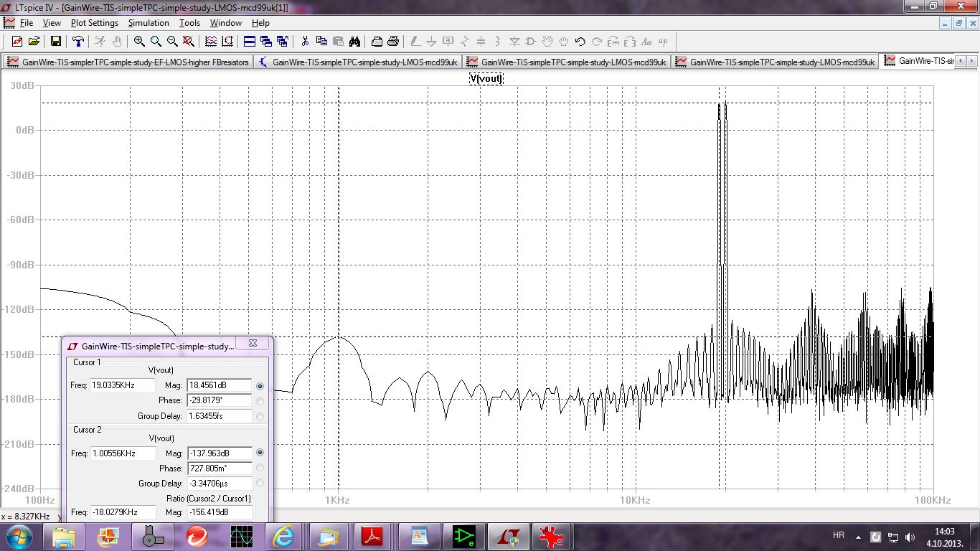The image size is (980, 551).
Task: Cascade windows using the toolbar icon
Action: (266, 42)
